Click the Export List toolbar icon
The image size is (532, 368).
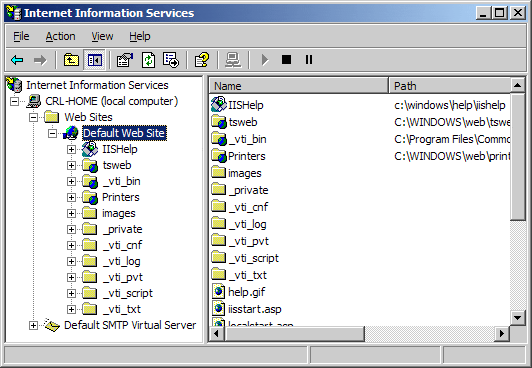(171, 60)
